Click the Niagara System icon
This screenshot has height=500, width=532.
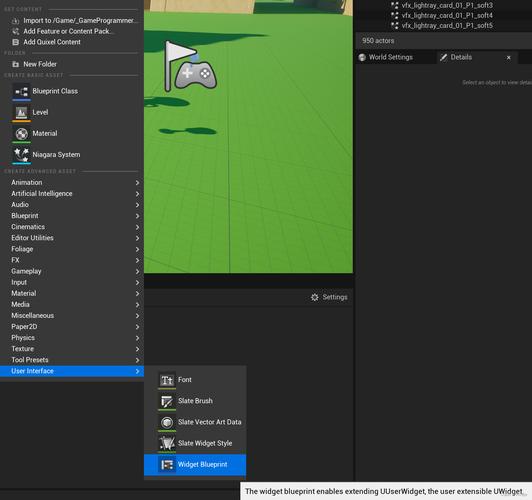click(x=21, y=155)
